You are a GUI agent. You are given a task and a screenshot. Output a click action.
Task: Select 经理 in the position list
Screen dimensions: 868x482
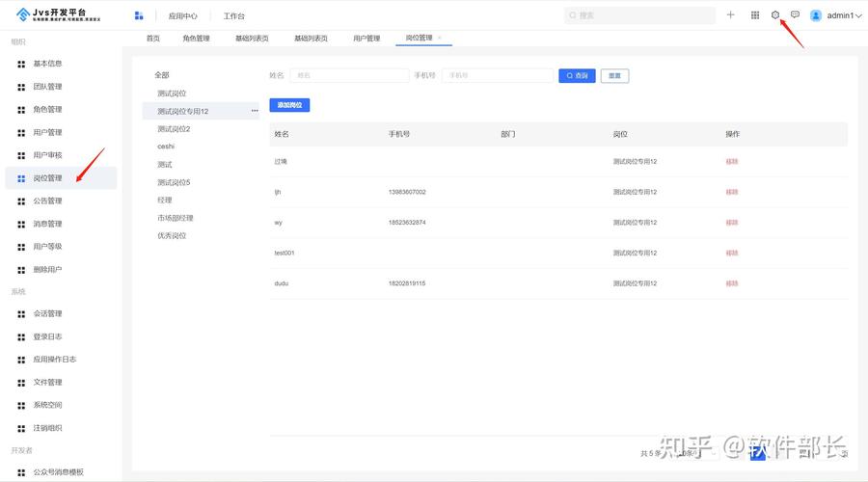tap(164, 201)
